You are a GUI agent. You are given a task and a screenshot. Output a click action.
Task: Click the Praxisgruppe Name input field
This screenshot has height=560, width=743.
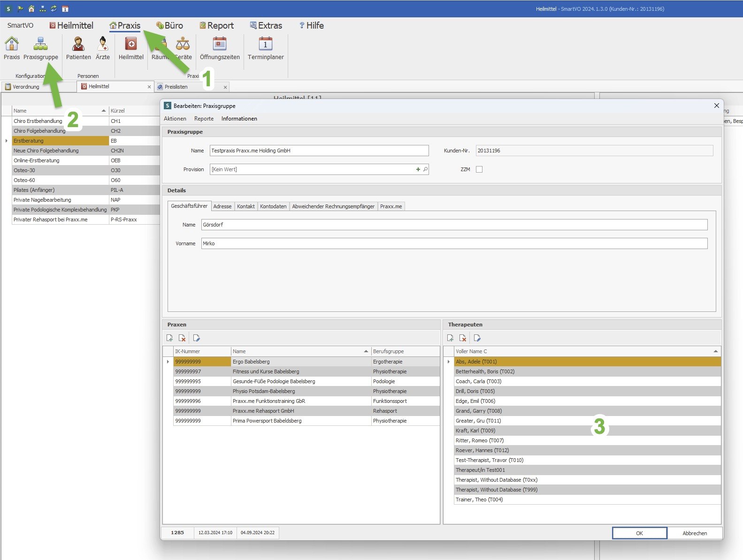tap(319, 151)
